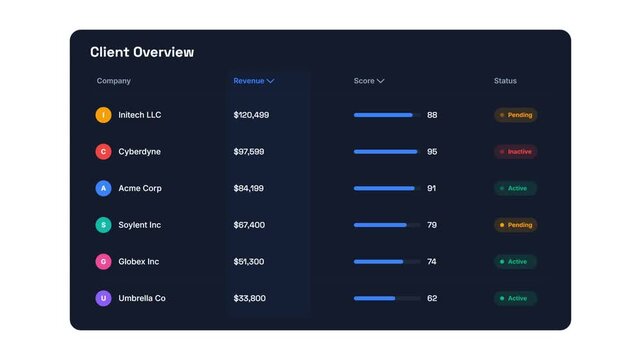Click the $33,800 revenue value
641x360 pixels.
249,298
